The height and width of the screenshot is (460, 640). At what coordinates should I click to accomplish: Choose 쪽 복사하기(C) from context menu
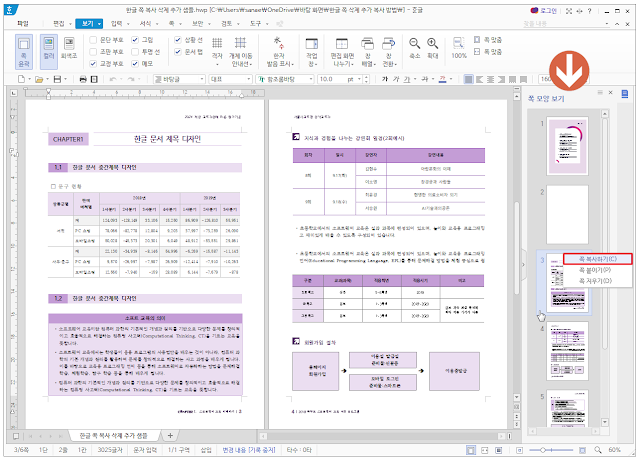pos(598,259)
